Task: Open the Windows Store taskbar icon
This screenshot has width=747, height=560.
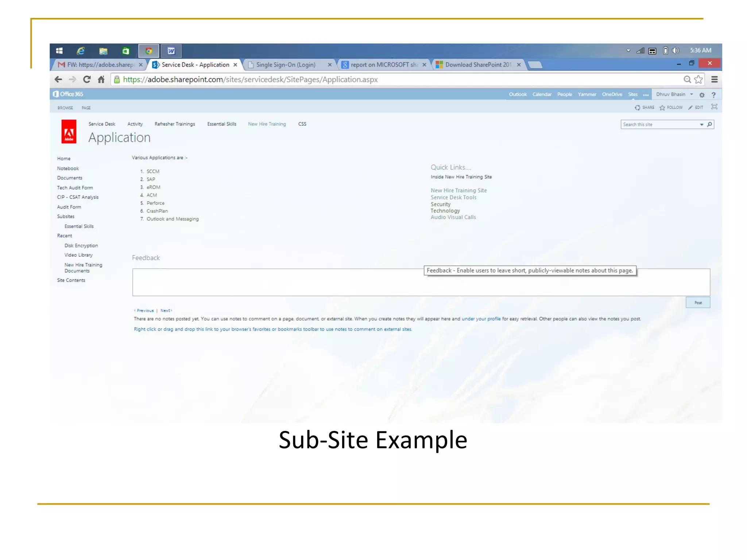Action: click(125, 51)
